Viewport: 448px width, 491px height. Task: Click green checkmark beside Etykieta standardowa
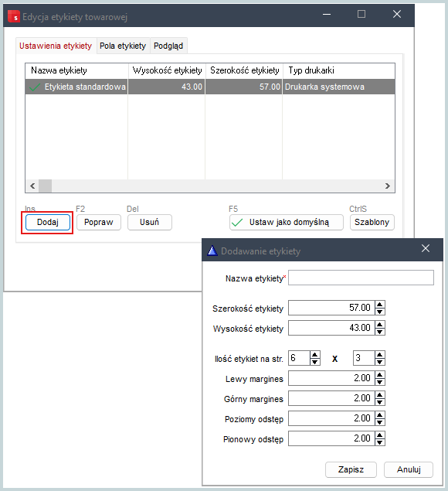(x=35, y=87)
